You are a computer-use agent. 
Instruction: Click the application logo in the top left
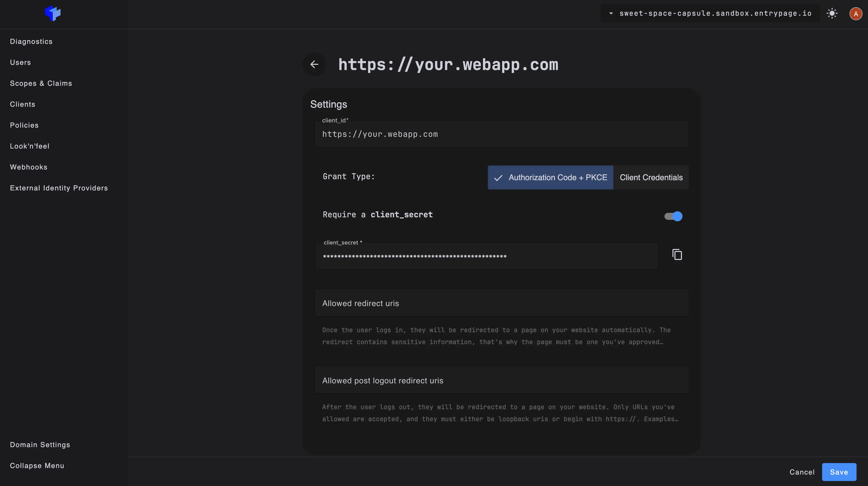53,13
